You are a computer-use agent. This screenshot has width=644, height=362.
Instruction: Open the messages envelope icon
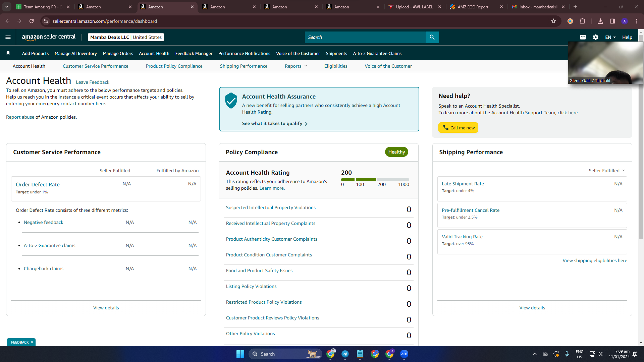tap(583, 37)
